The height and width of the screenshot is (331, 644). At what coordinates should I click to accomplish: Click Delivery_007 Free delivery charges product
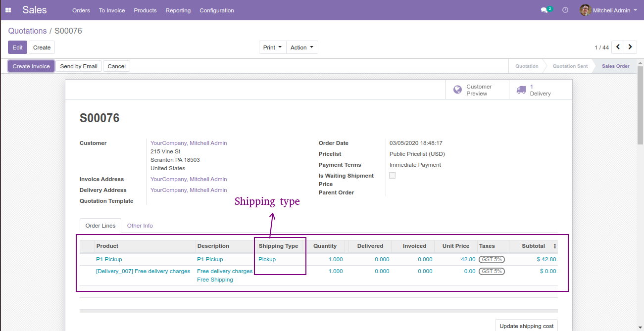click(x=143, y=271)
